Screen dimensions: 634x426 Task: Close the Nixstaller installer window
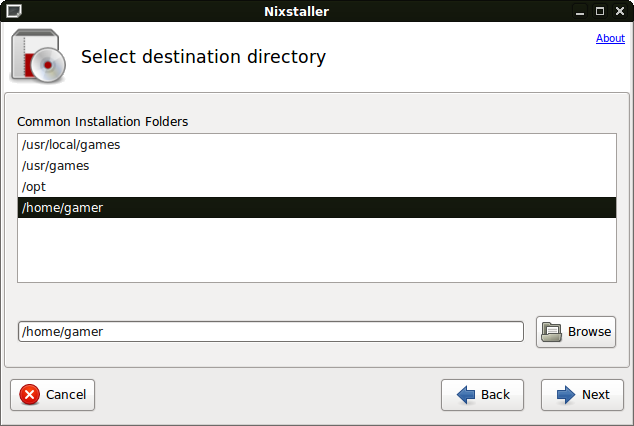coord(621,11)
